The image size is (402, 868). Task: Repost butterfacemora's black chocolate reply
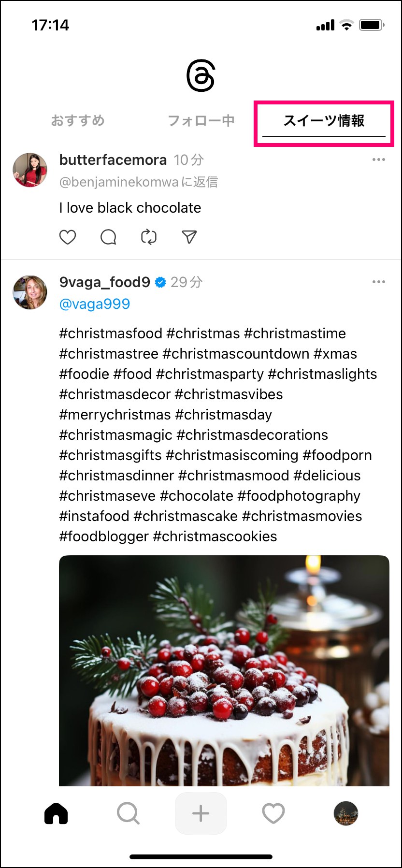click(x=149, y=237)
